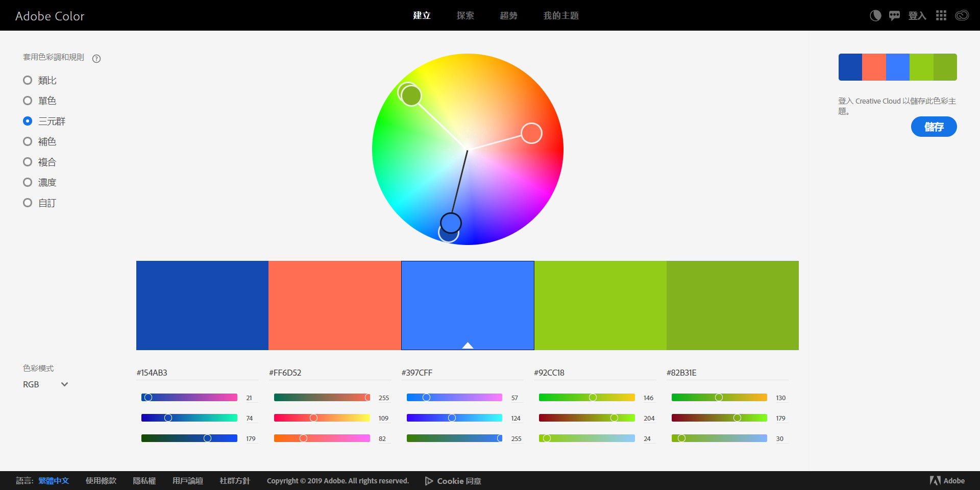Click the 儲存 save button
980x490 pixels.
point(934,127)
